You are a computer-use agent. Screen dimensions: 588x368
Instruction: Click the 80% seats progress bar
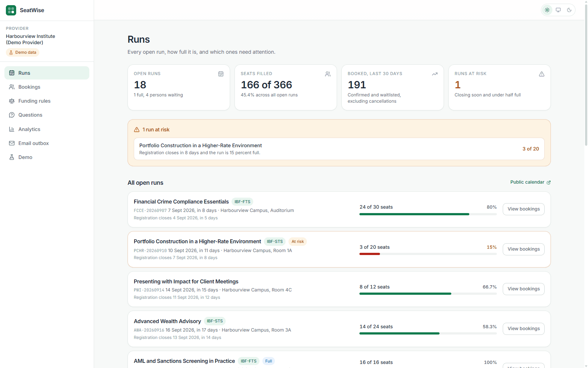(428, 214)
